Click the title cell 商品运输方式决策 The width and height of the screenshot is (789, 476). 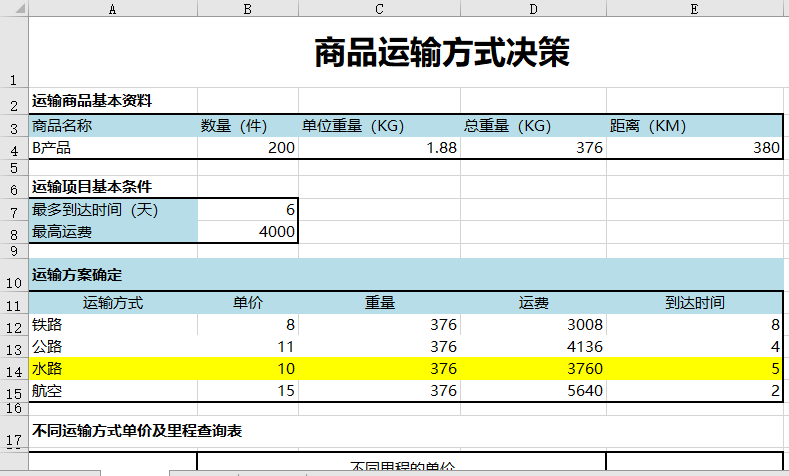pyautogui.click(x=442, y=53)
